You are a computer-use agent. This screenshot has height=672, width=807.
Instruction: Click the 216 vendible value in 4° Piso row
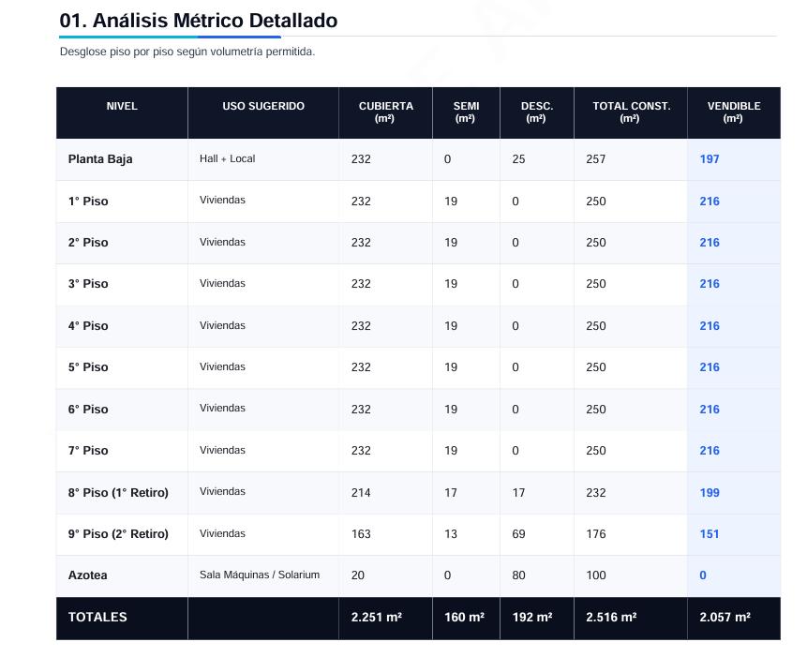coord(710,326)
